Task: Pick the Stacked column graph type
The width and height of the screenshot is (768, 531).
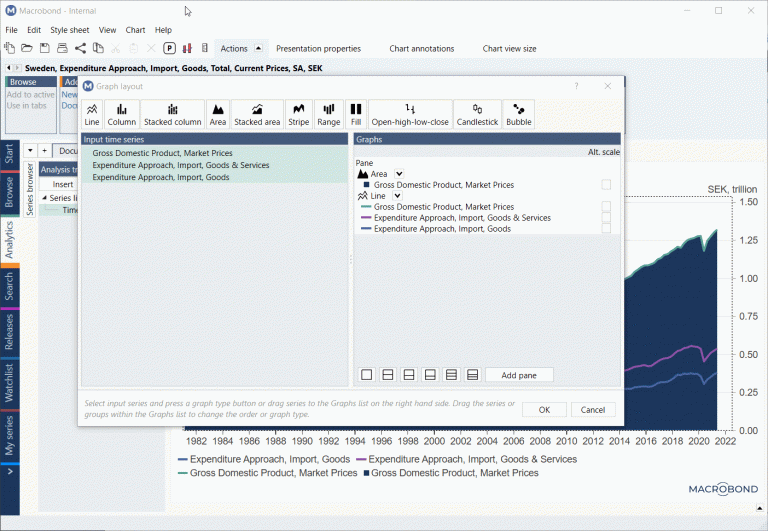Action: (172, 115)
